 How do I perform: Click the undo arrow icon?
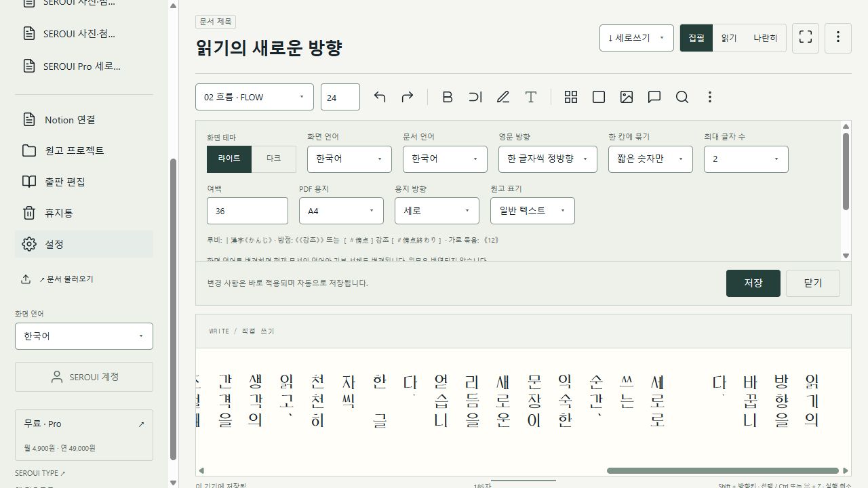point(380,97)
